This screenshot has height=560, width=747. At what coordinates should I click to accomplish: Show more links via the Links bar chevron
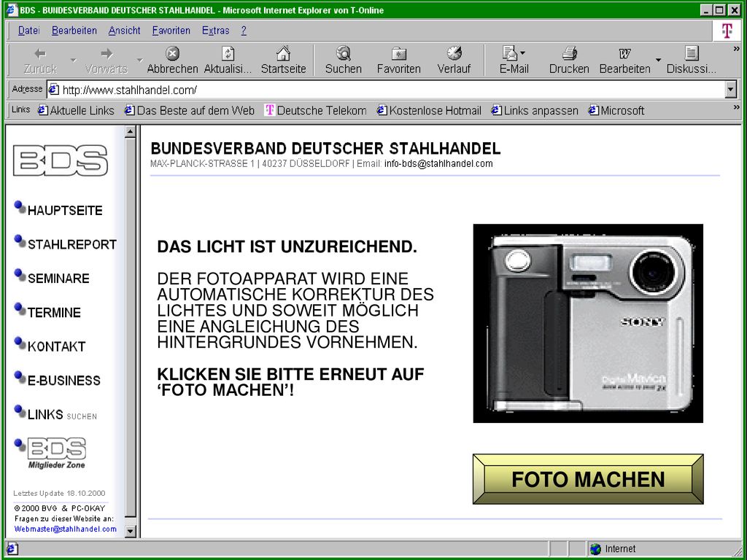pyautogui.click(x=737, y=108)
